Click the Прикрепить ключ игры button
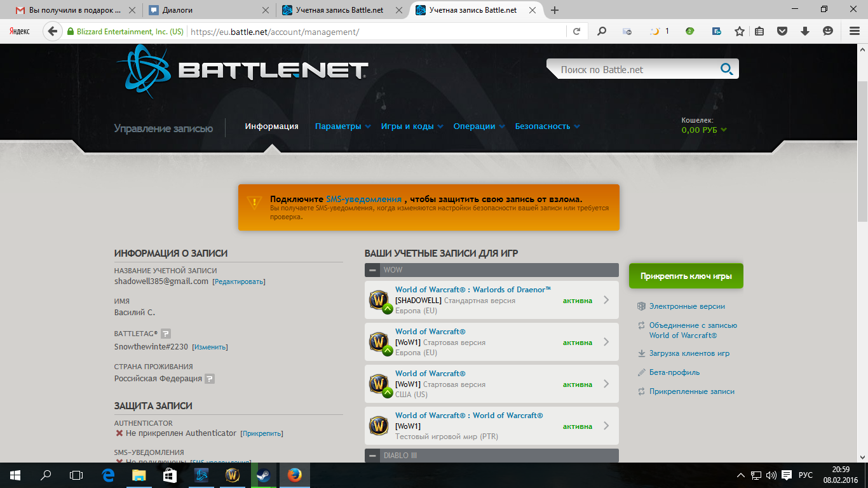The height and width of the screenshot is (488, 868). pos(686,276)
